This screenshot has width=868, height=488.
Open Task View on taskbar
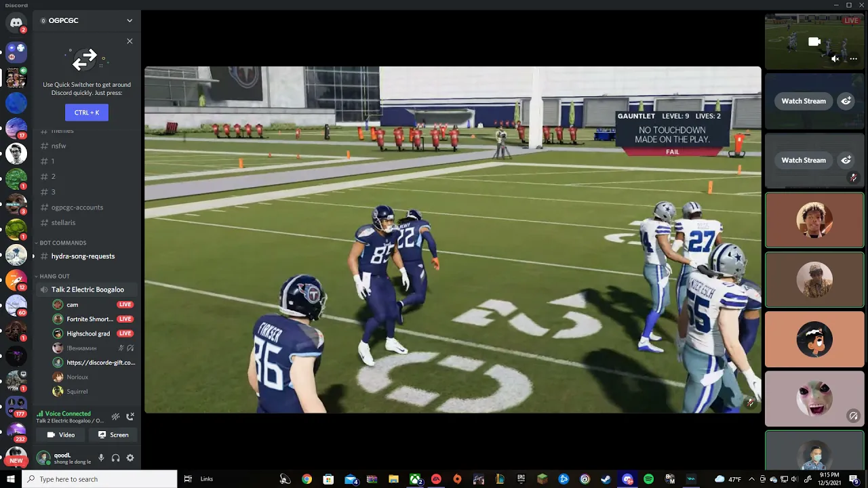[x=188, y=479]
